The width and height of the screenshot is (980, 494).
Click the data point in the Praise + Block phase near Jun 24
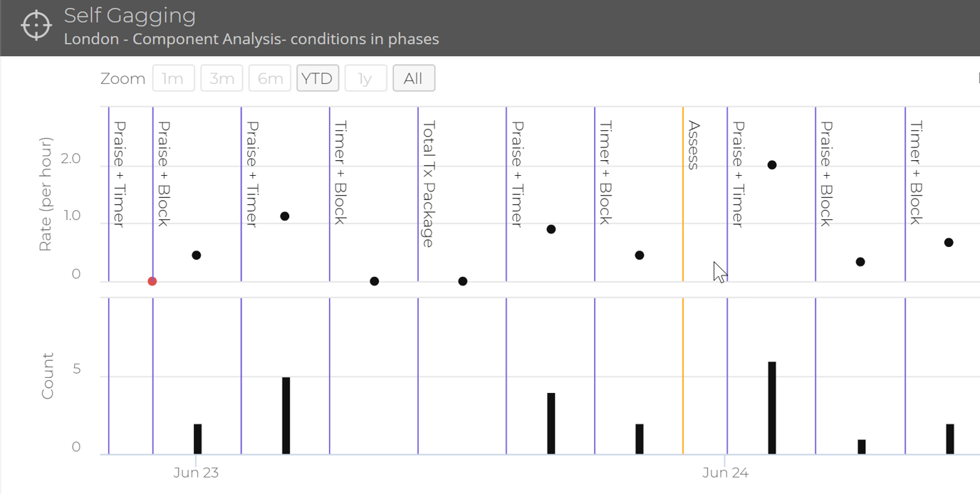(x=861, y=262)
